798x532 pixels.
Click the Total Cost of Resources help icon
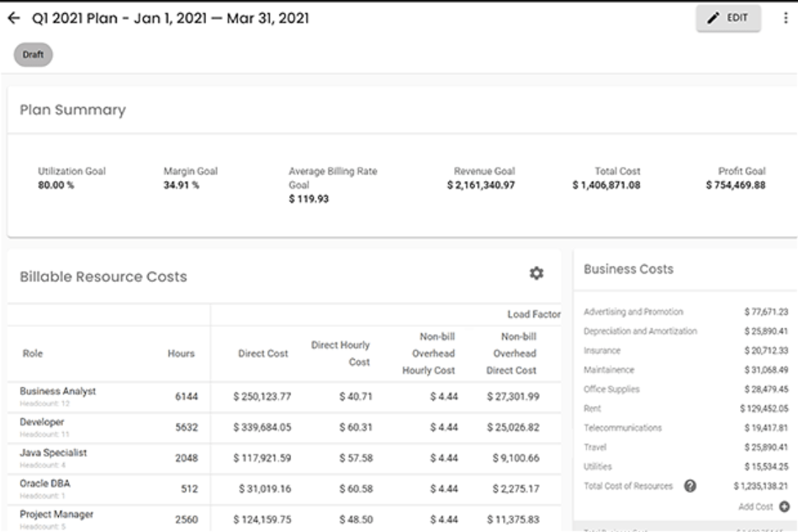(x=690, y=486)
